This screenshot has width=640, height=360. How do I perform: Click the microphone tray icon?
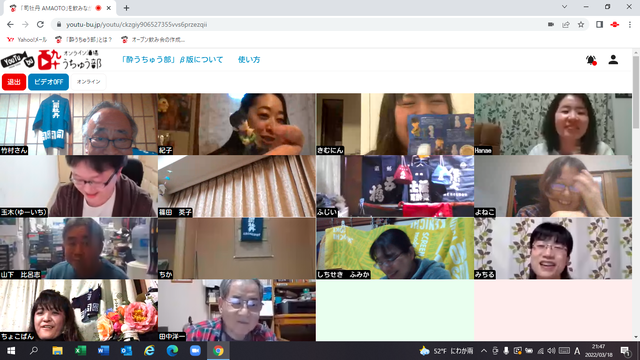click(506, 351)
